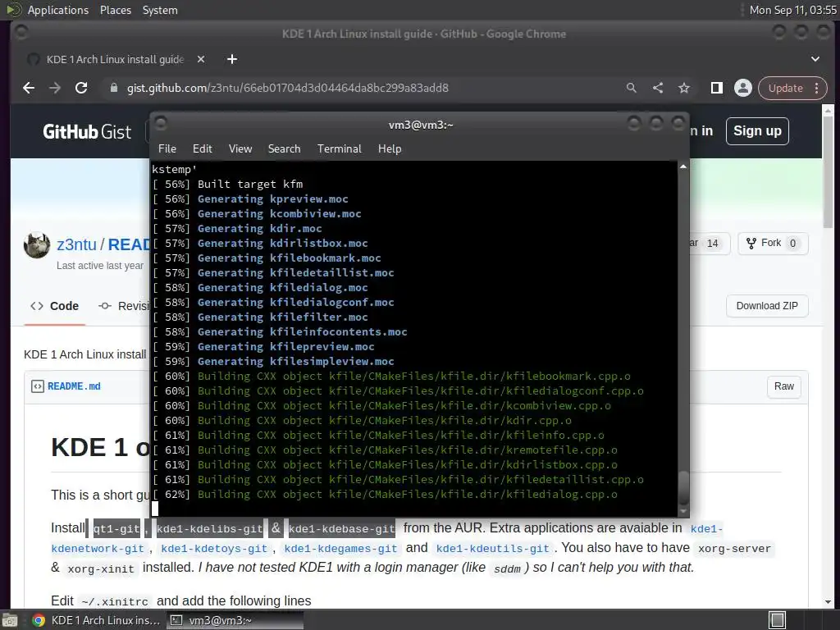The width and height of the screenshot is (840, 630).
Task: Open the Search menu in terminal
Action: 284,149
